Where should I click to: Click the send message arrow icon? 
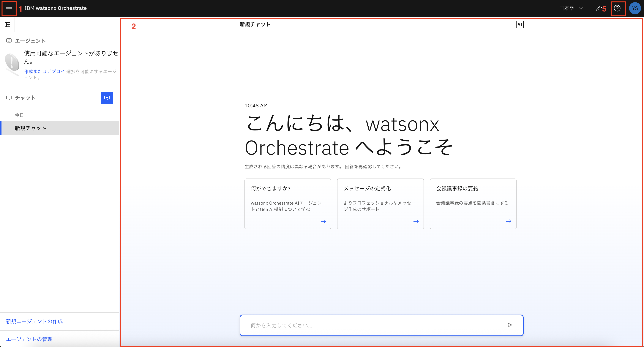509,325
